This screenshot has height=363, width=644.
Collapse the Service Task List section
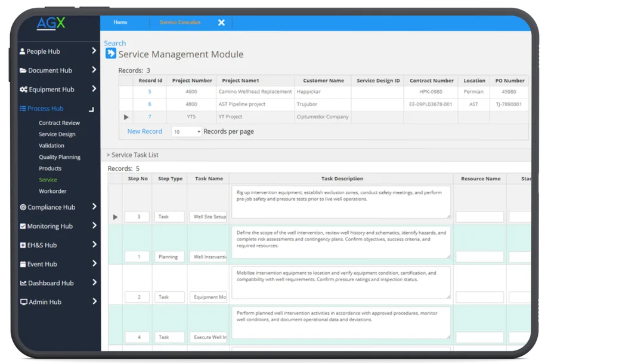[132, 155]
